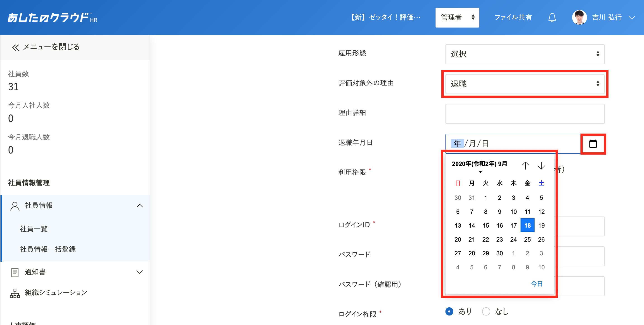This screenshot has width=644, height=325.
Task: Click the document icon beside 通知書
Action: coord(15,272)
